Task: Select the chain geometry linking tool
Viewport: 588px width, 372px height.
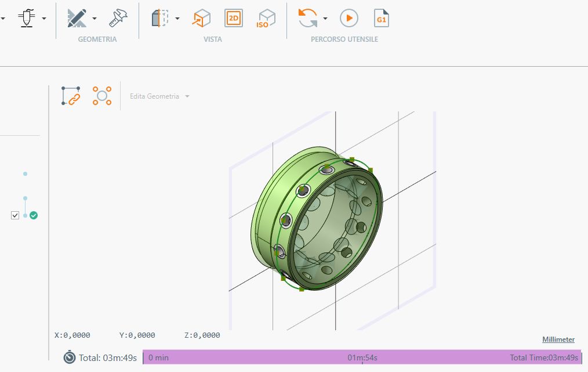Action: click(71, 96)
